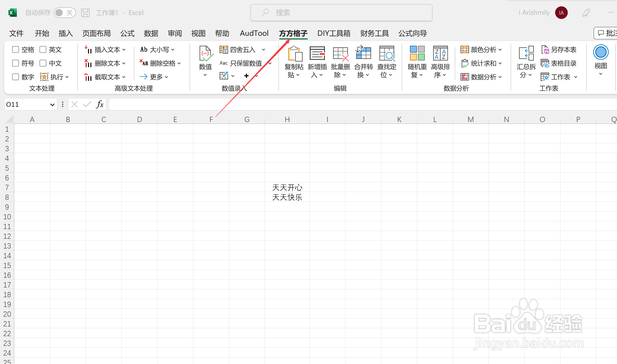This screenshot has width=617, height=364.
Task: Select cell containing 天天快乐
Action: [287, 197]
